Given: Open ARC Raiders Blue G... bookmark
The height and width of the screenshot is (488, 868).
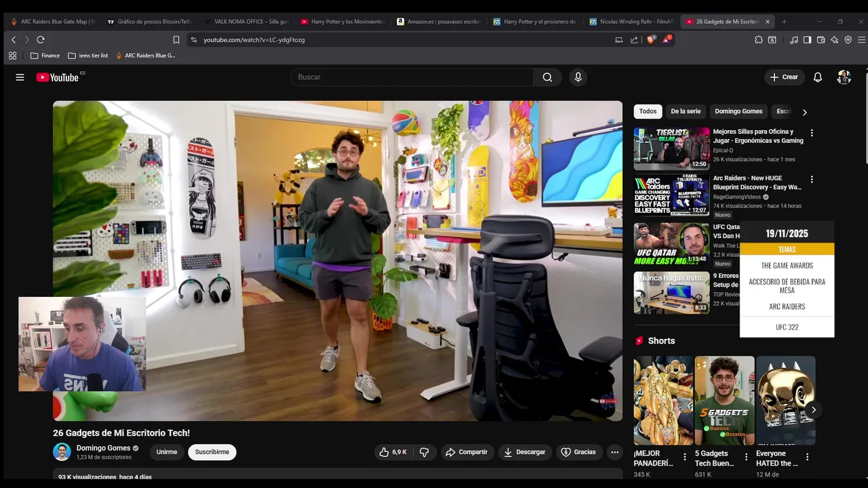Looking at the screenshot, I should click(x=145, y=56).
